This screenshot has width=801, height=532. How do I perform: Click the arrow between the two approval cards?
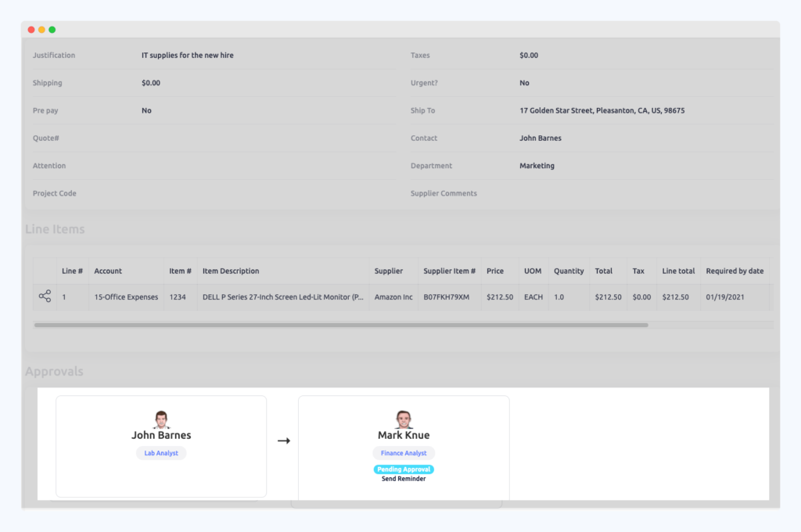[x=283, y=440]
